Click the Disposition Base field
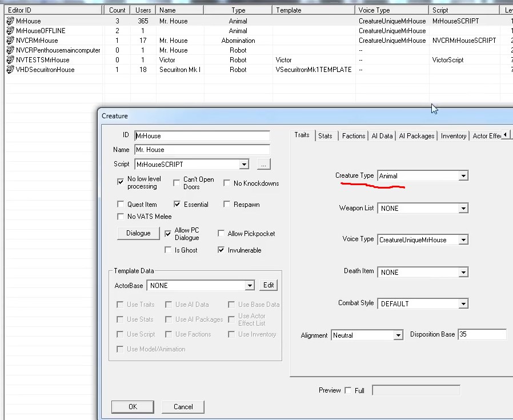This screenshot has width=513, height=420. pyautogui.click(x=482, y=334)
